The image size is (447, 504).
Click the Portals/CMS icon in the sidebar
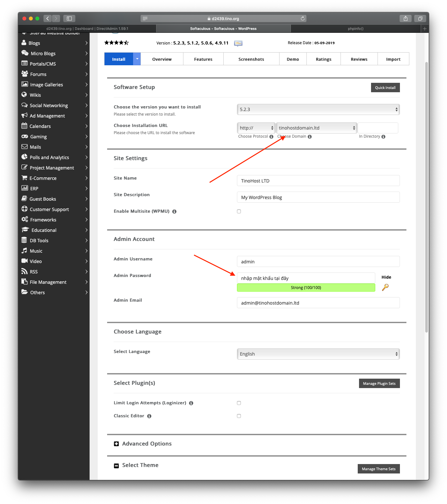point(24,63)
